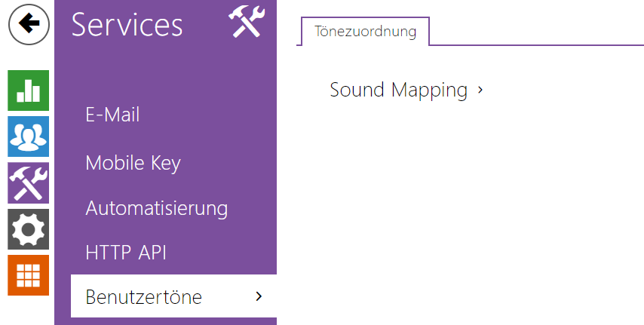Screen dimensions: 644x325
Task: Open the gray System gear icon
Action: pyautogui.click(x=29, y=228)
